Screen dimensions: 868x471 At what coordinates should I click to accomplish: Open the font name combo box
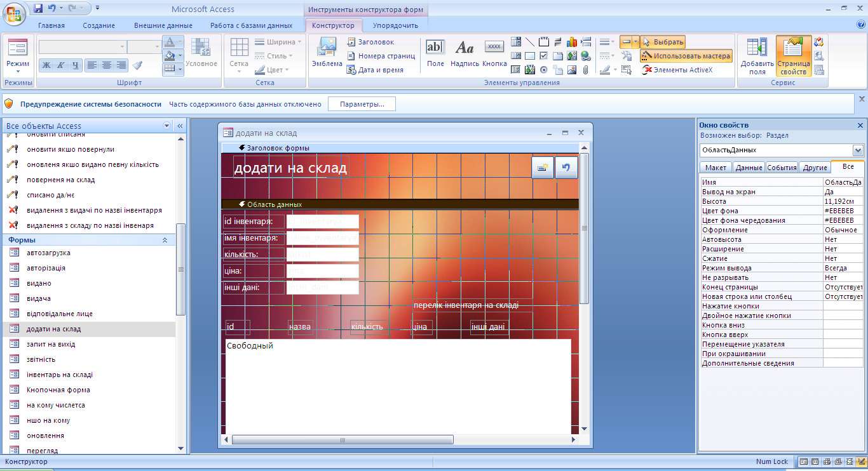82,47
